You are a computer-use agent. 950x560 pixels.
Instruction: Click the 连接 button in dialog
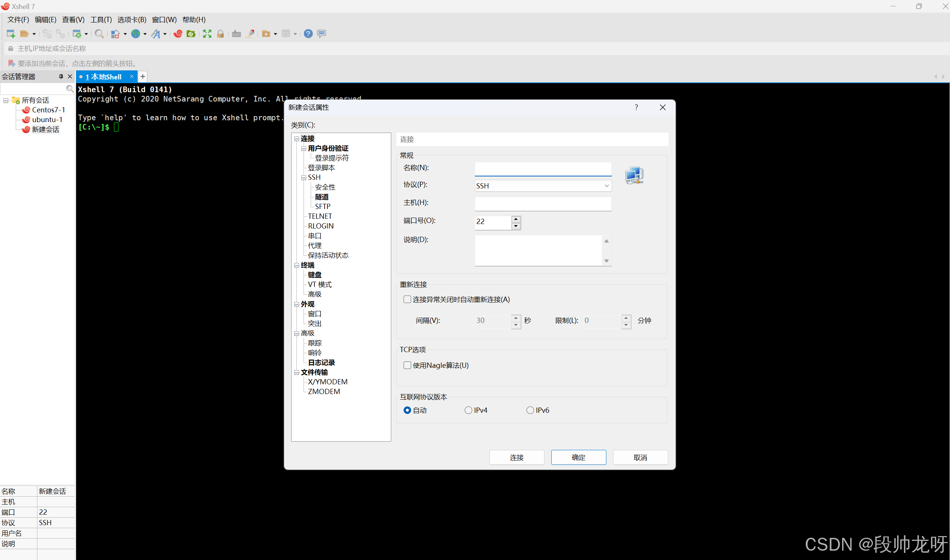pyautogui.click(x=516, y=457)
